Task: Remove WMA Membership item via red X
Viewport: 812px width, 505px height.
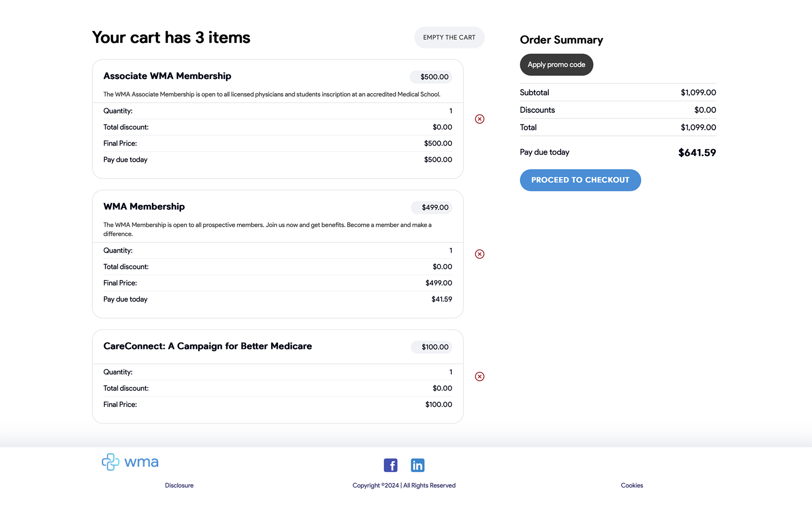Action: pos(479,254)
